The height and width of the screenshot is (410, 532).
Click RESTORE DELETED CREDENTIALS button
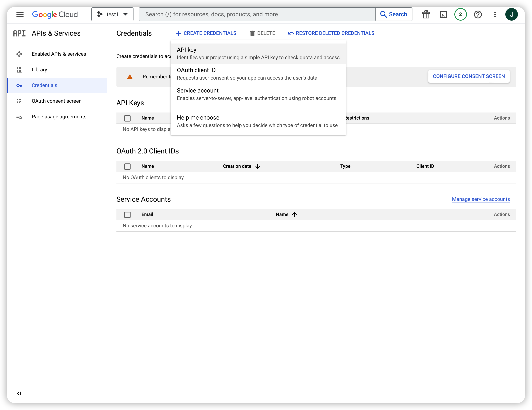(x=331, y=33)
